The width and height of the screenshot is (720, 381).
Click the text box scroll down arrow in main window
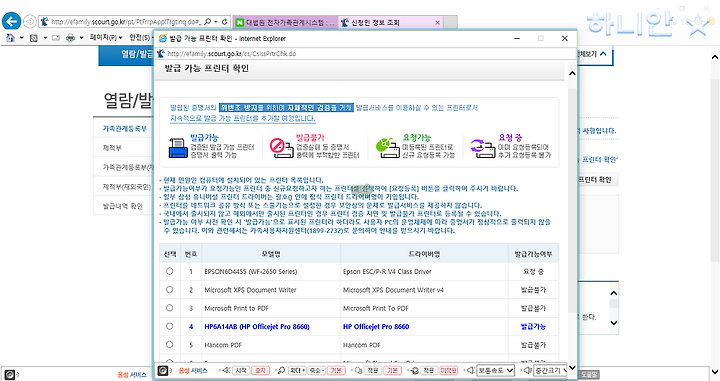pyautogui.click(x=613, y=323)
